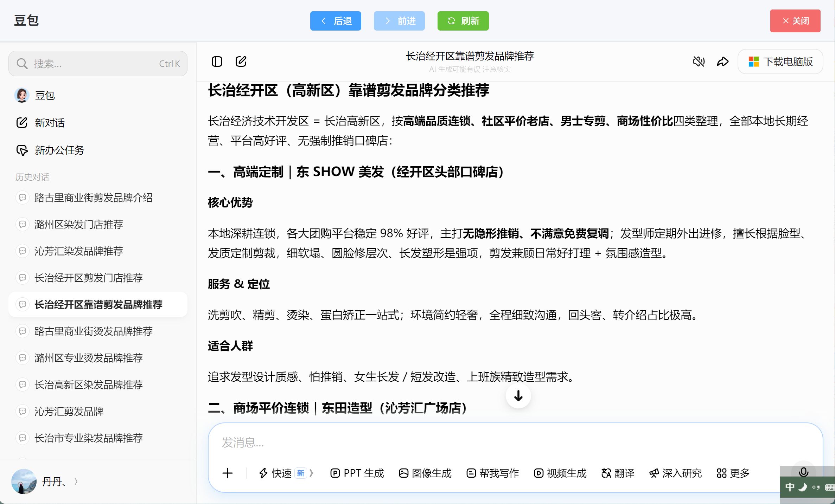Click the Doubao (豆包) title at top-left
The image size is (835, 504).
point(26,20)
